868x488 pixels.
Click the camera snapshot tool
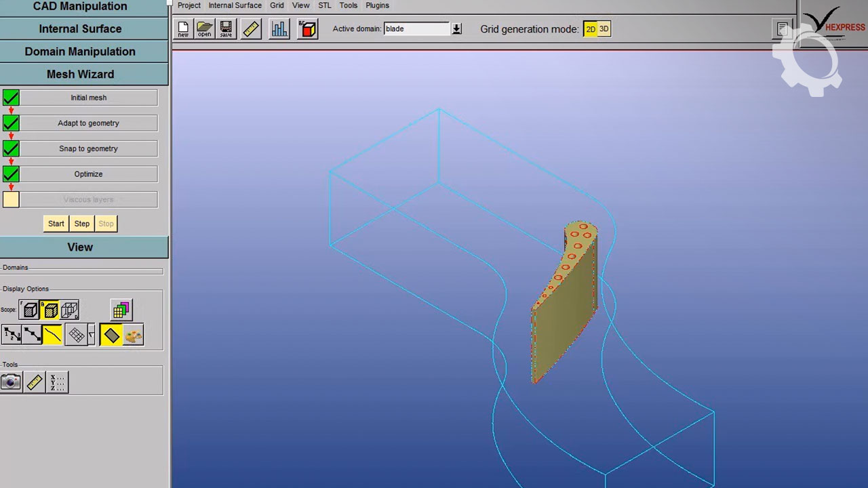click(x=11, y=382)
